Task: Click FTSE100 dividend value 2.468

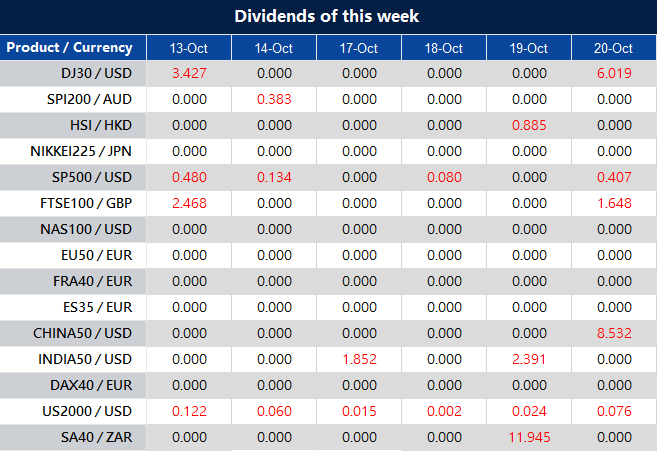Action: pos(189,204)
